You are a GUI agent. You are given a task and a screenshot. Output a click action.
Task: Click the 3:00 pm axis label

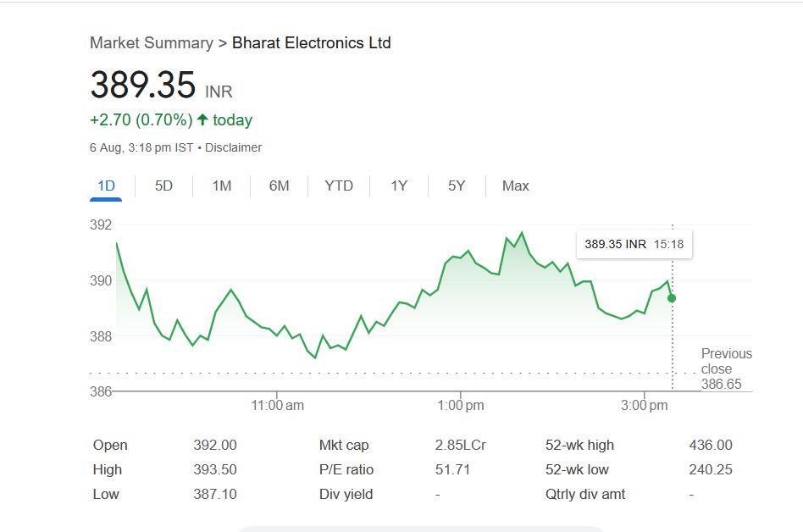[645, 406]
